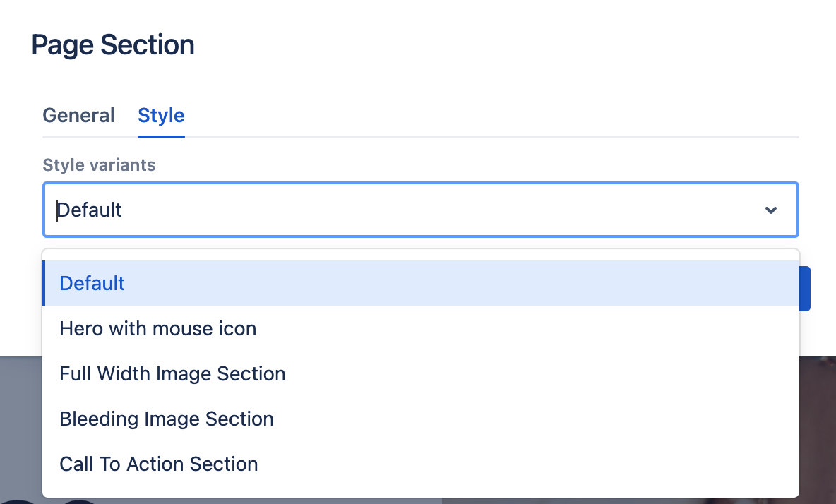The height and width of the screenshot is (504, 836).
Task: Click the Style variants field label
Action: point(99,165)
